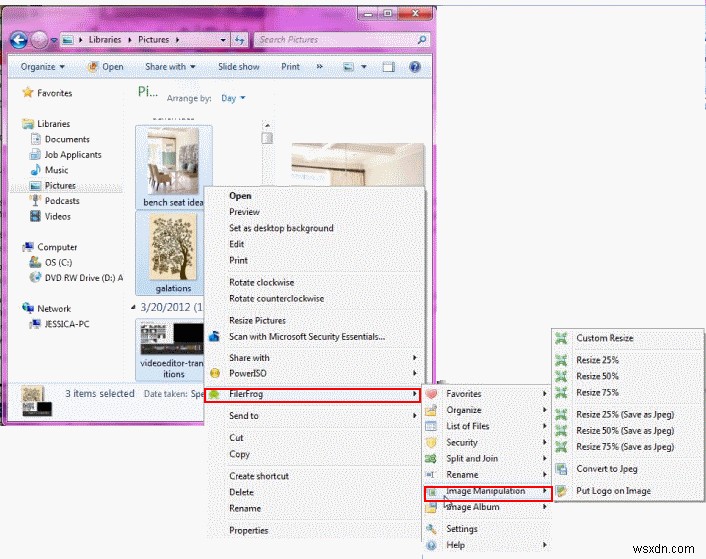
Task: Open the recent pages dropdown arrow
Action: coord(54,40)
